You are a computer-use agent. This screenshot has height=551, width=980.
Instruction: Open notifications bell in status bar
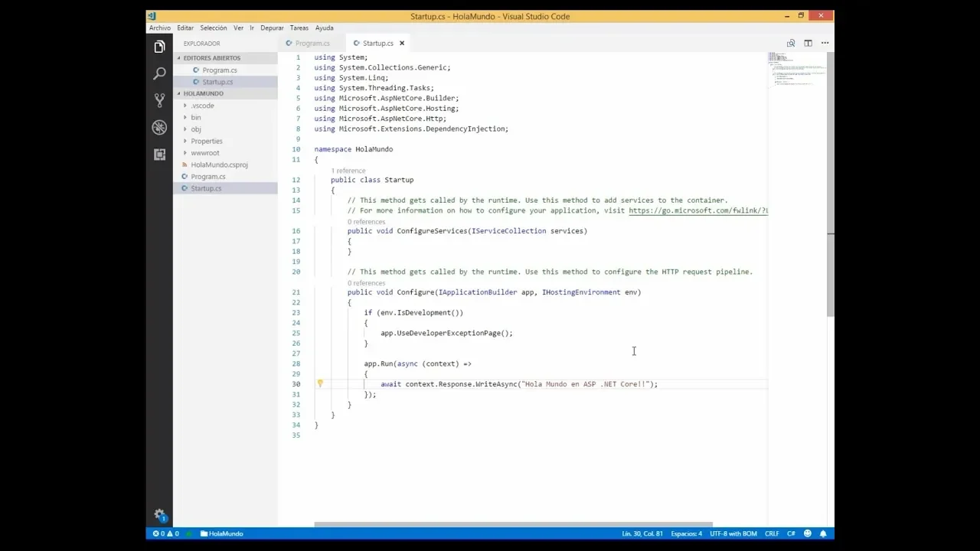823,533
